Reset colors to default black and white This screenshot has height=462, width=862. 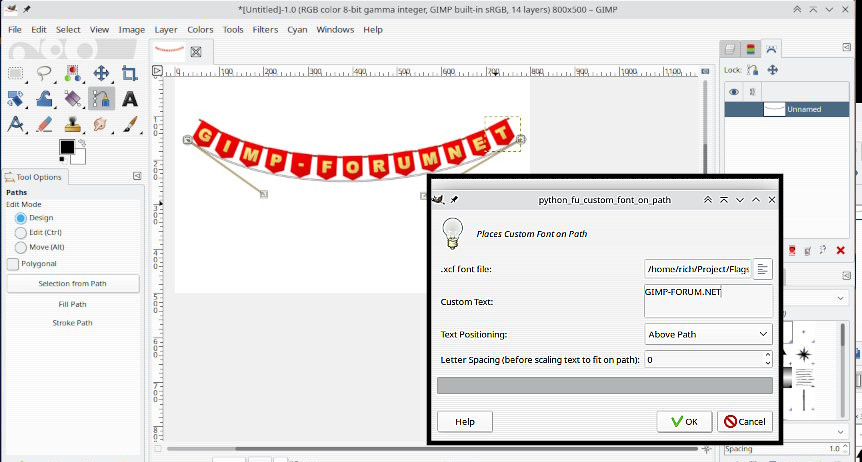point(63,161)
